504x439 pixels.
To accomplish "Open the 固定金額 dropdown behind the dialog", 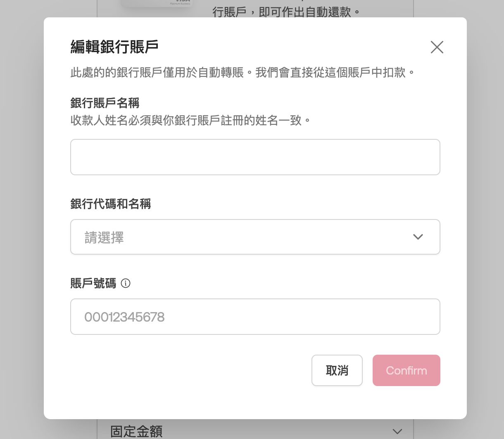I will [x=255, y=431].
